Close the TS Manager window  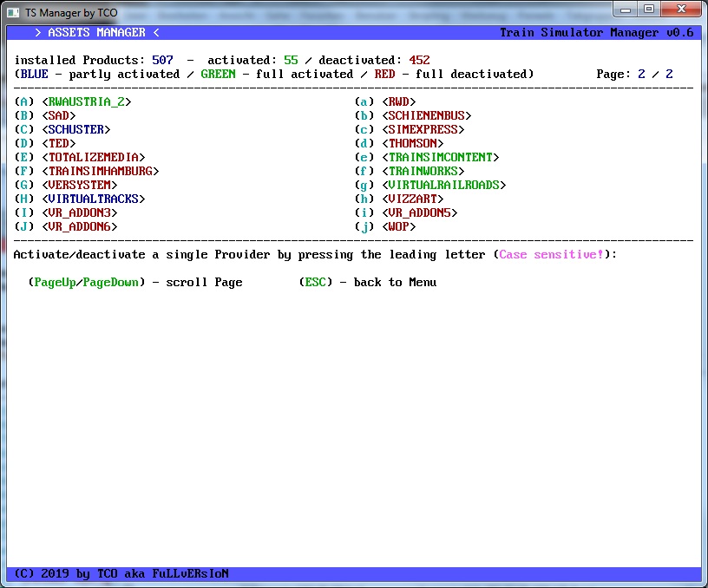click(681, 9)
